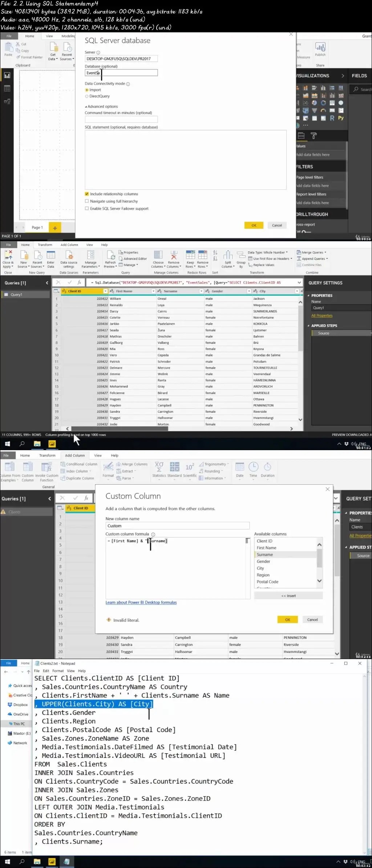The height and width of the screenshot is (868, 372).
Task: Click the << Insert button
Action: [288, 596]
